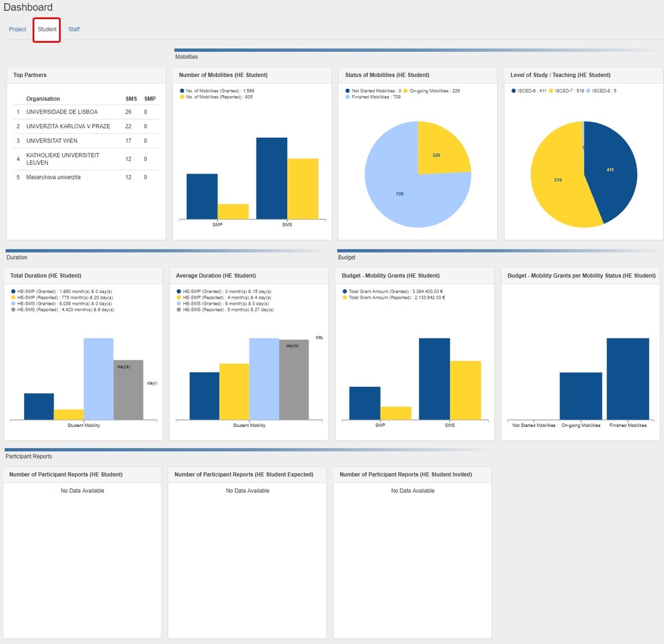
Task: Click the Duration section heading
Action: click(16, 257)
